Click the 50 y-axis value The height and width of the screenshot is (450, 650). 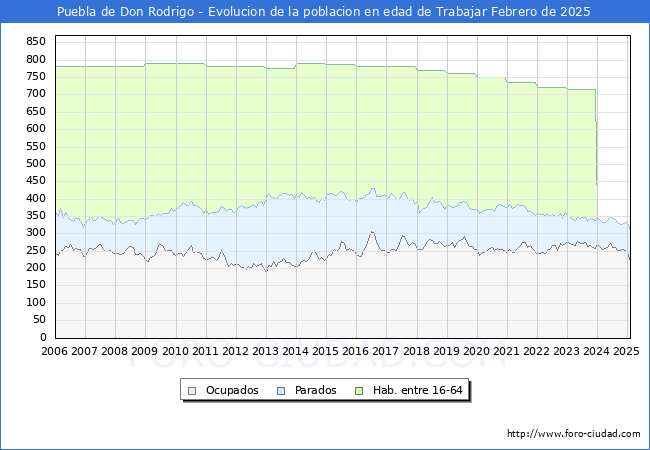[39, 319]
